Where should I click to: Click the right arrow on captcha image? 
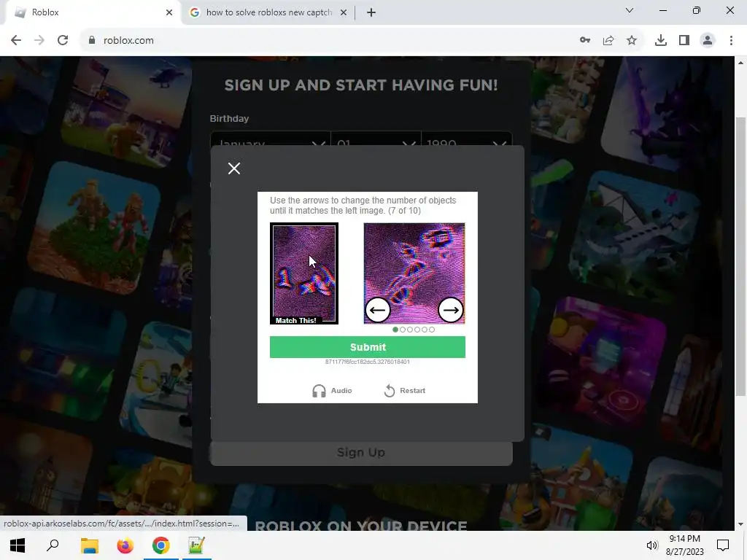click(x=450, y=310)
